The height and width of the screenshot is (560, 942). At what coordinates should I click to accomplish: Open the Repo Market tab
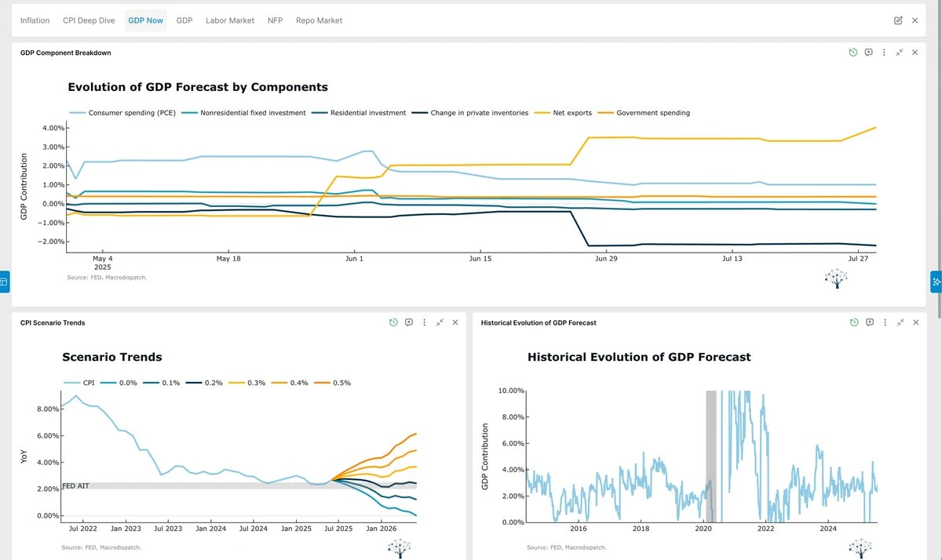[319, 20]
